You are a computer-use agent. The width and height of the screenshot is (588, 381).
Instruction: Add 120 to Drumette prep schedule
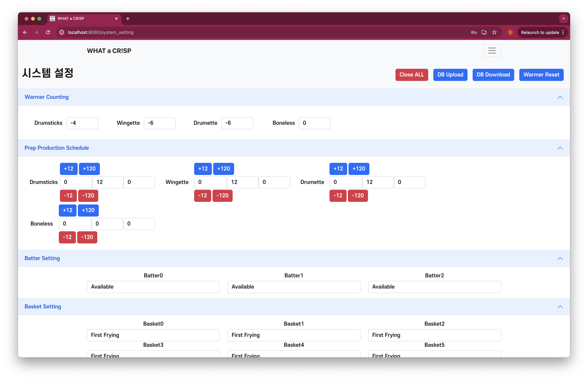coord(359,169)
